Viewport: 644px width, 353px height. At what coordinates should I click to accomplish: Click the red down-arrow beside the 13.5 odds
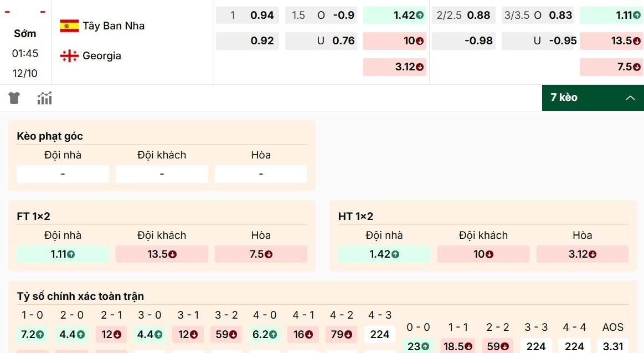tap(637, 40)
